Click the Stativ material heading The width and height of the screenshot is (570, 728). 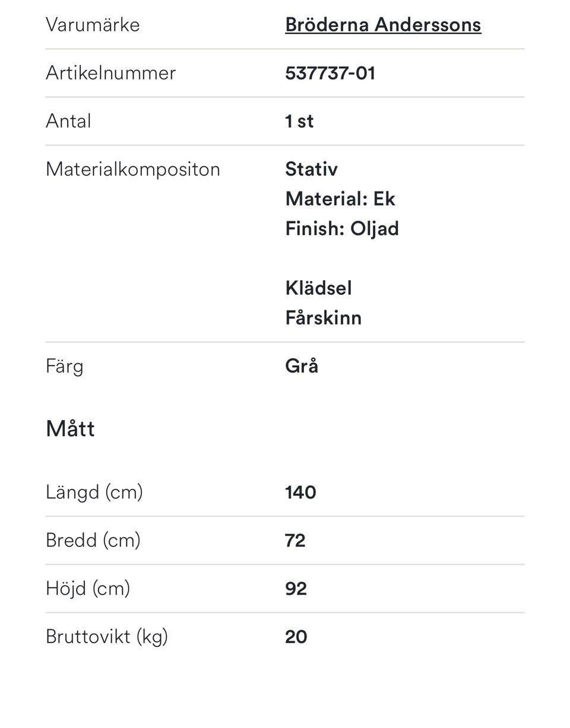click(311, 169)
